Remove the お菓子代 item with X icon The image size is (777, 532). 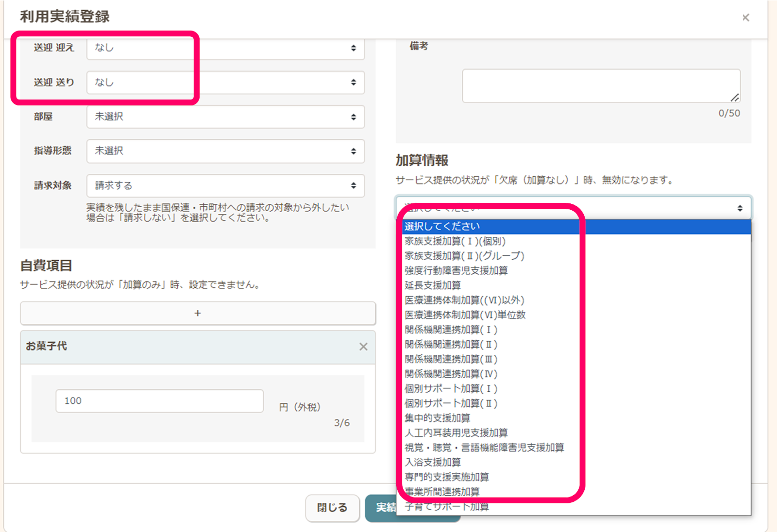tap(363, 347)
